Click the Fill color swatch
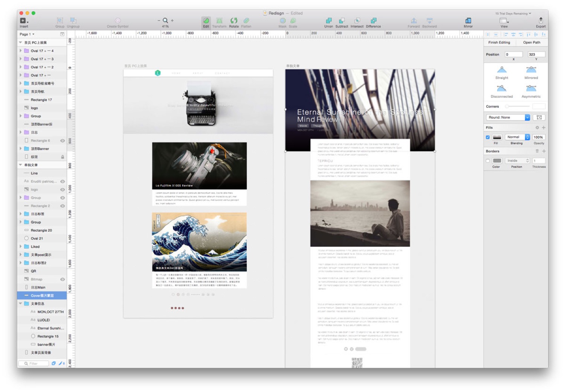 tap(497, 137)
